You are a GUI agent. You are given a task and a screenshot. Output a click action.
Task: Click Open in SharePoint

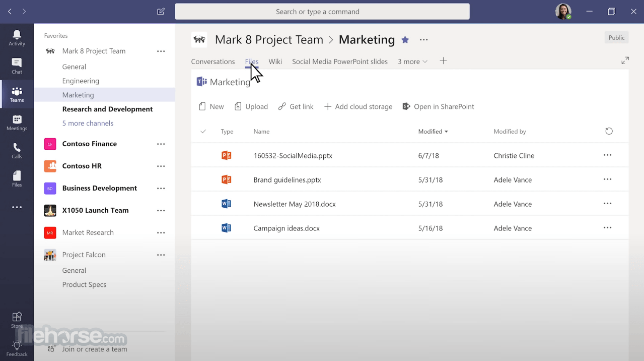click(438, 106)
